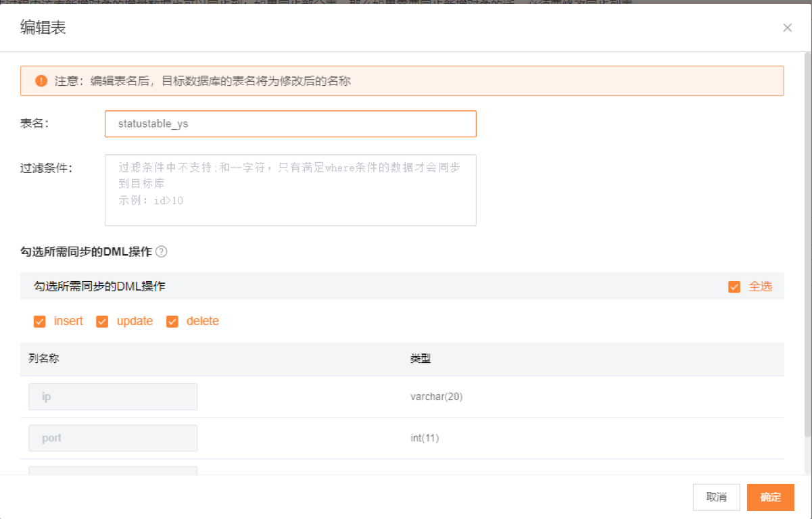Select the varchar(20) type cell
The height and width of the screenshot is (519, 812).
point(436,397)
